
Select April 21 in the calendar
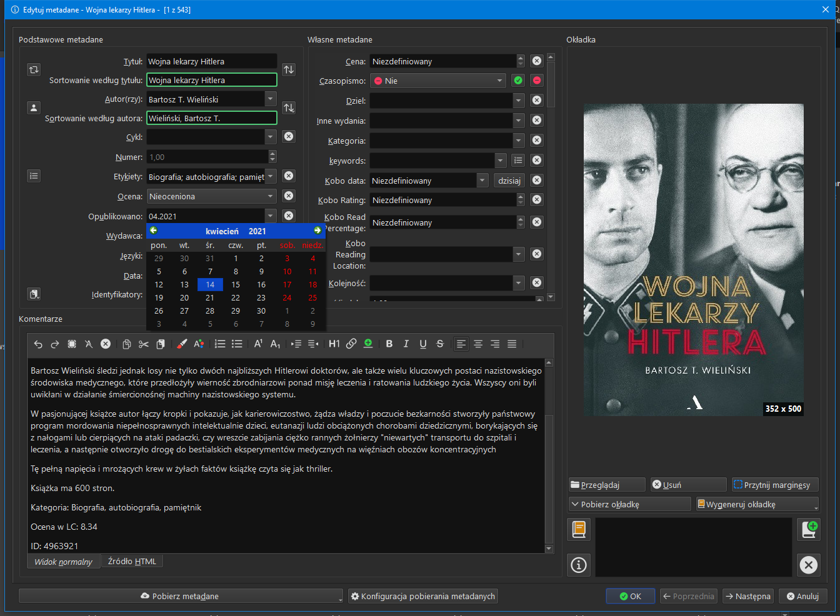[x=210, y=298]
